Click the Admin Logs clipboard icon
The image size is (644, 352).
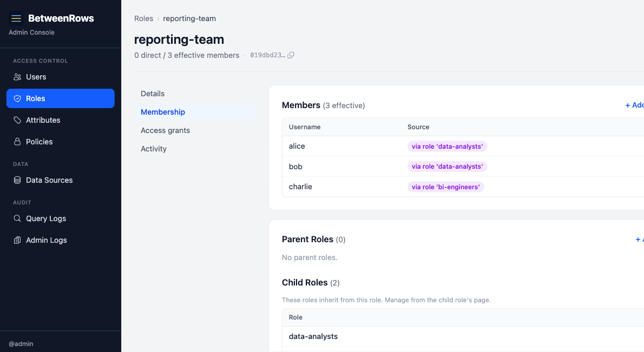tap(17, 240)
